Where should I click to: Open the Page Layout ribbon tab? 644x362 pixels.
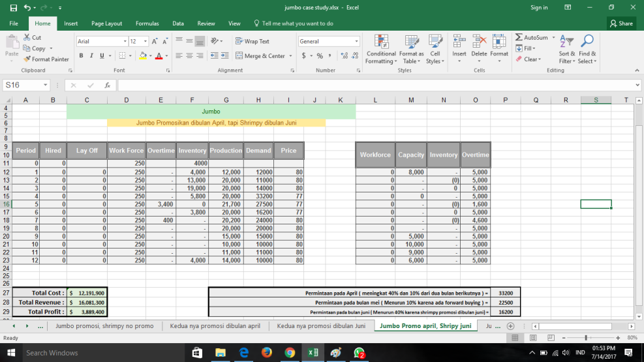coord(106,23)
